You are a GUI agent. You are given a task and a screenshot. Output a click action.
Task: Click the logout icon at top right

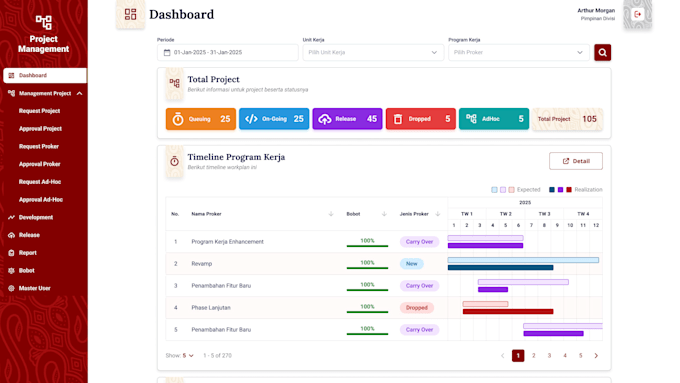click(x=638, y=14)
